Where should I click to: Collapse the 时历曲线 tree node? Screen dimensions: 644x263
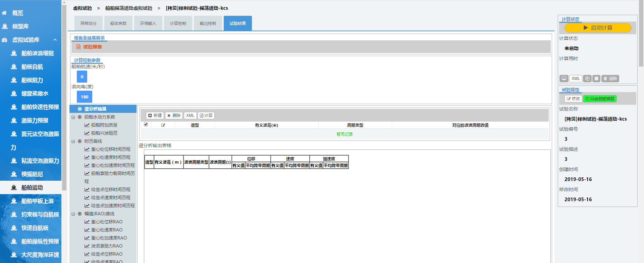73,141
